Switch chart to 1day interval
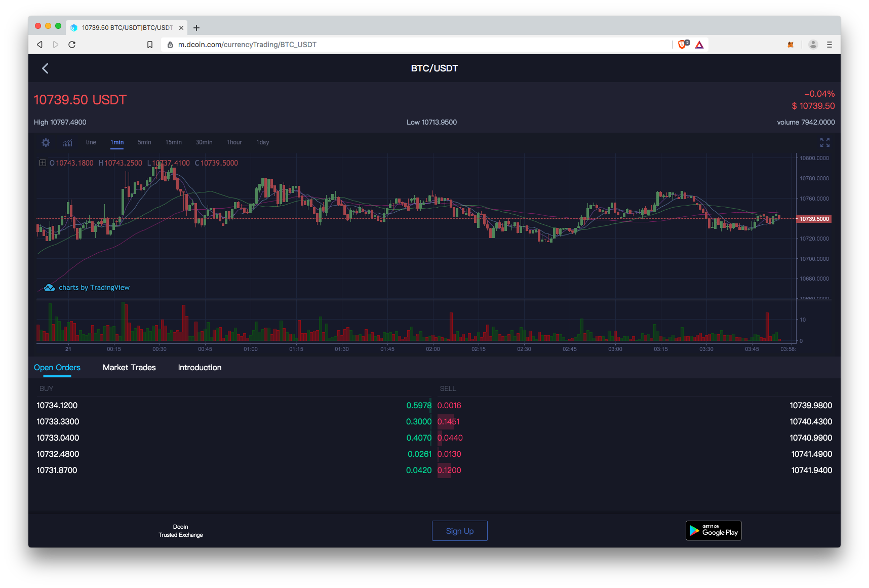The width and height of the screenshot is (869, 588). [x=262, y=142]
